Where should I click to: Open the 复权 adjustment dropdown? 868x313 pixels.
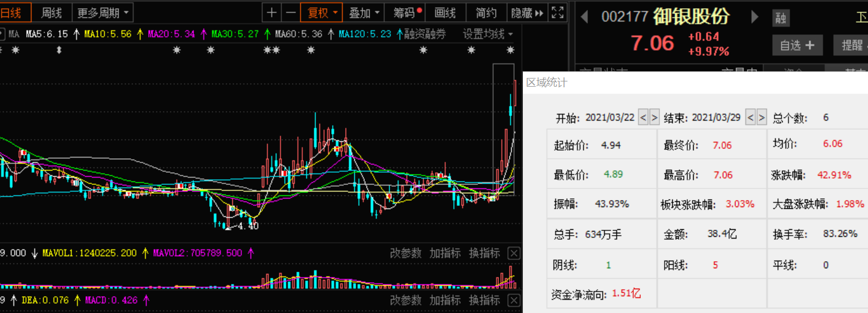[322, 12]
